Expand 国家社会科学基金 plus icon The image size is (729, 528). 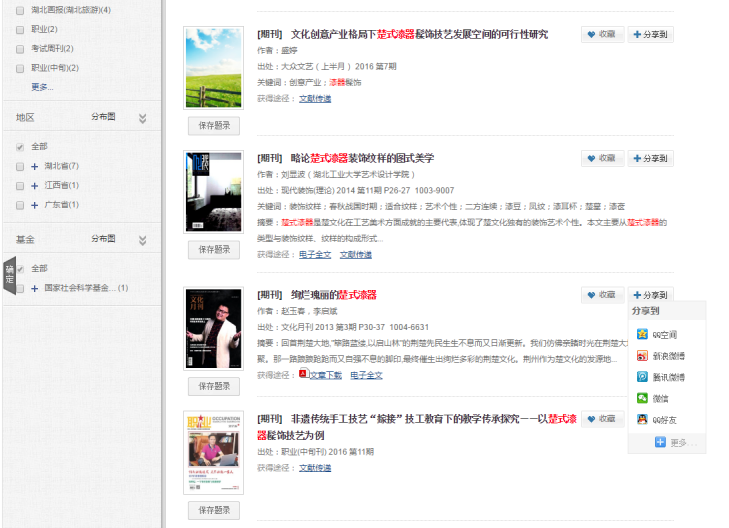pos(34,289)
